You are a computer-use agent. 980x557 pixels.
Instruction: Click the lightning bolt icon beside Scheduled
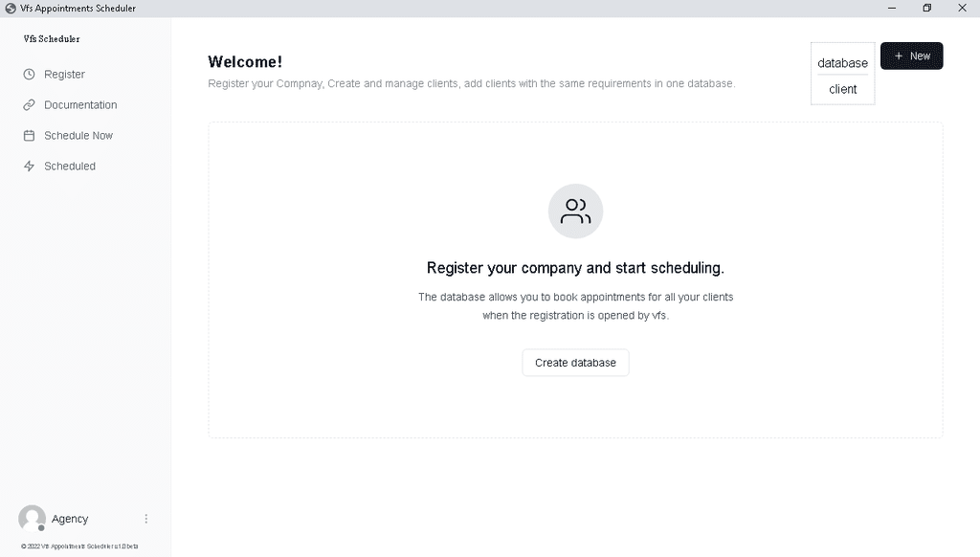pyautogui.click(x=29, y=167)
